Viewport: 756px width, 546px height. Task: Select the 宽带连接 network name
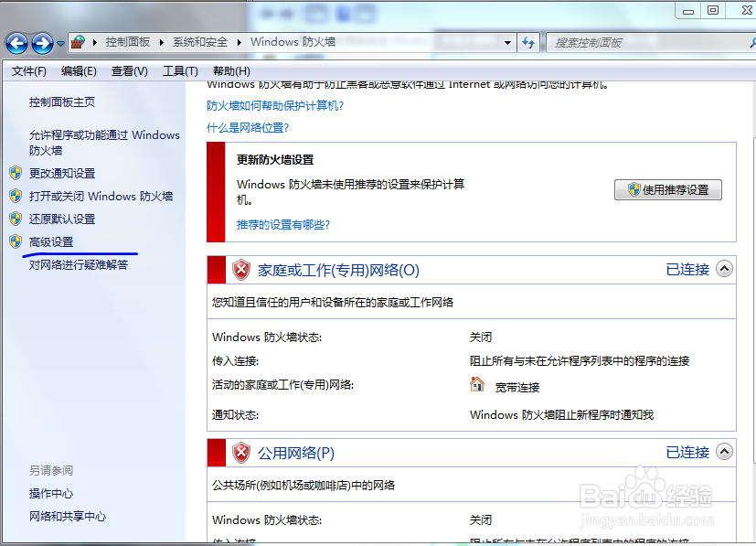517,387
